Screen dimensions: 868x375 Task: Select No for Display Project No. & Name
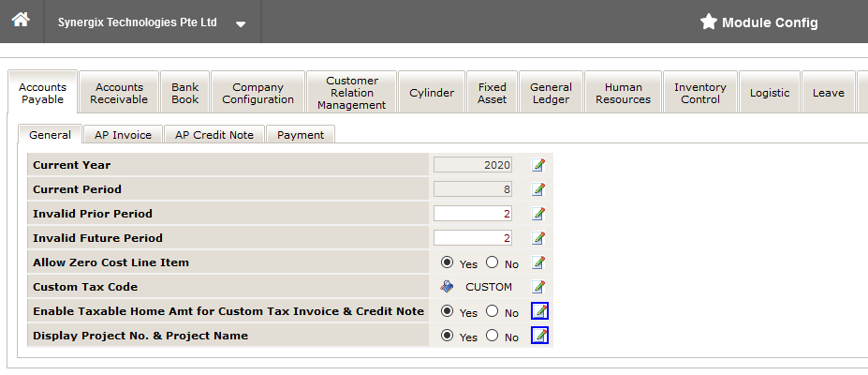click(493, 335)
